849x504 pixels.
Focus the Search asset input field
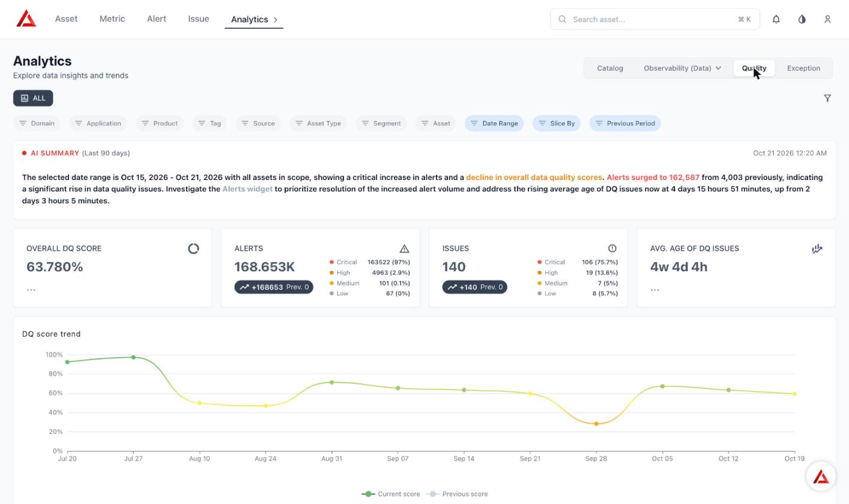[x=655, y=19]
